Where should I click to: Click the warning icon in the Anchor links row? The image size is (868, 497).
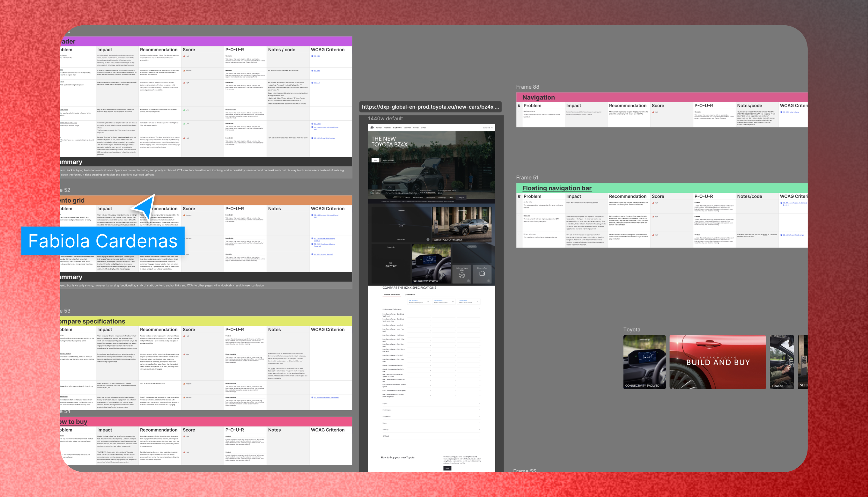653,203
